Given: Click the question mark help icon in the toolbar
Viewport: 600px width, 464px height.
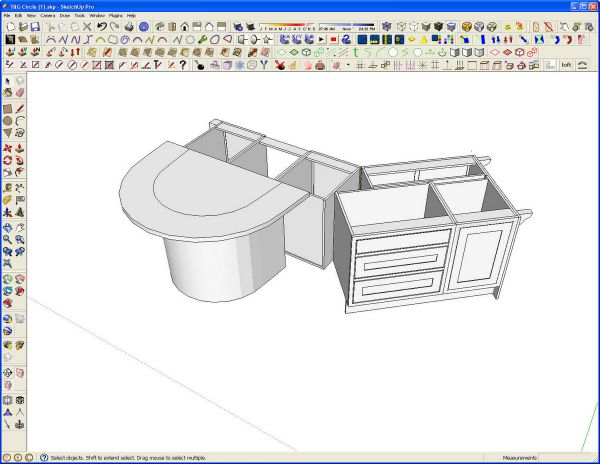Looking at the screenshot, I should coord(183,65).
